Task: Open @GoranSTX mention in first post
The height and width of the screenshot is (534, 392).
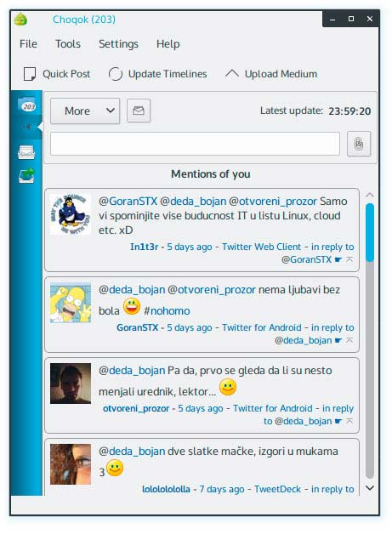Action: pyautogui.click(x=128, y=202)
